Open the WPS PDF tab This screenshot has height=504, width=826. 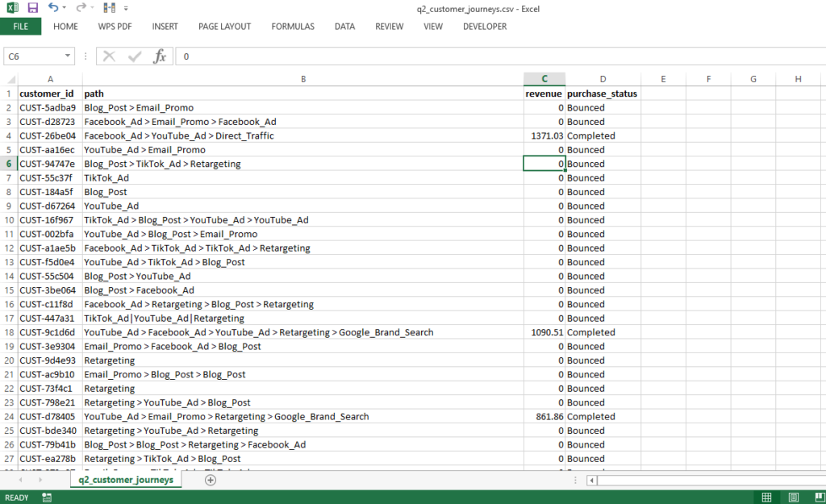pyautogui.click(x=115, y=27)
